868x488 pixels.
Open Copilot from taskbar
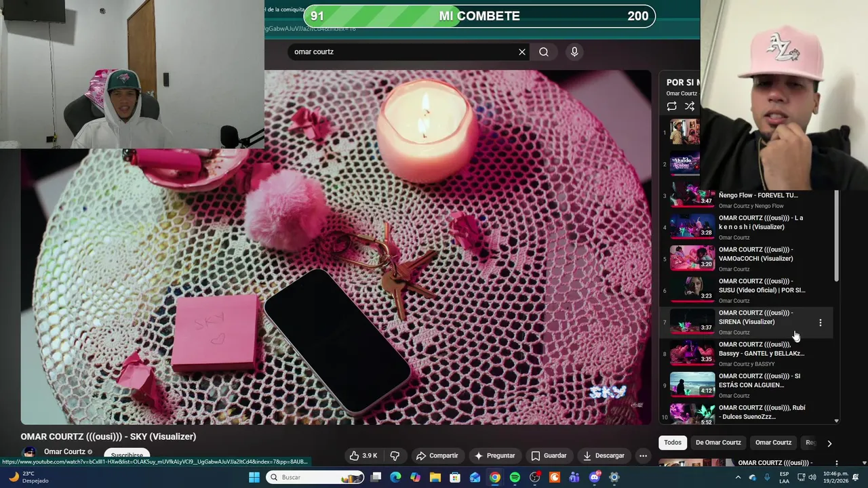pos(415,477)
